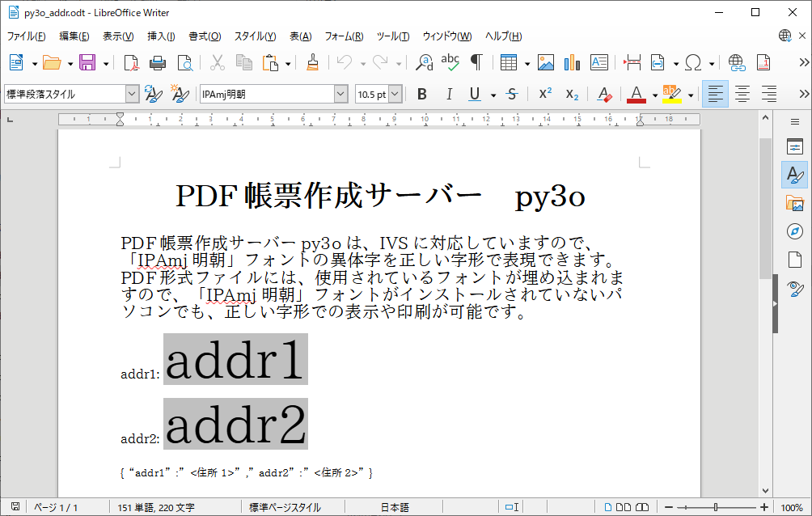Screen dimensions: 812x516
Task: Export directly as PDF
Action: pyautogui.click(x=132, y=63)
